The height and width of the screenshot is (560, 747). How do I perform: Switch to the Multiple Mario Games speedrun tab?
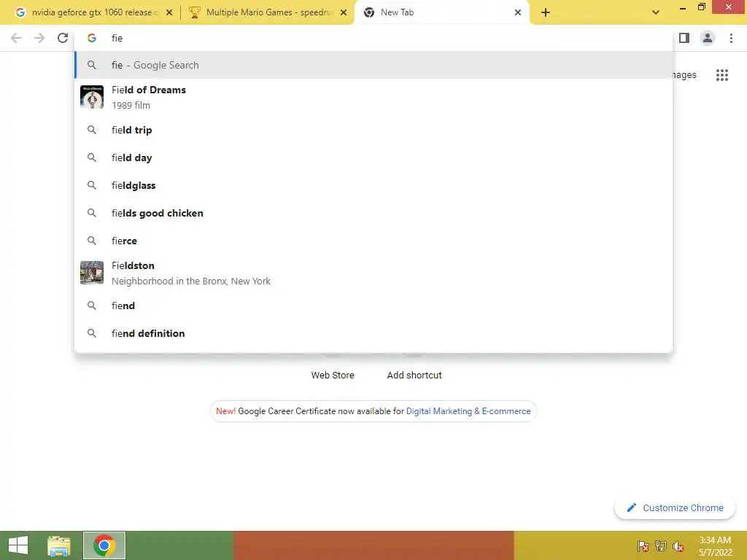tap(268, 12)
